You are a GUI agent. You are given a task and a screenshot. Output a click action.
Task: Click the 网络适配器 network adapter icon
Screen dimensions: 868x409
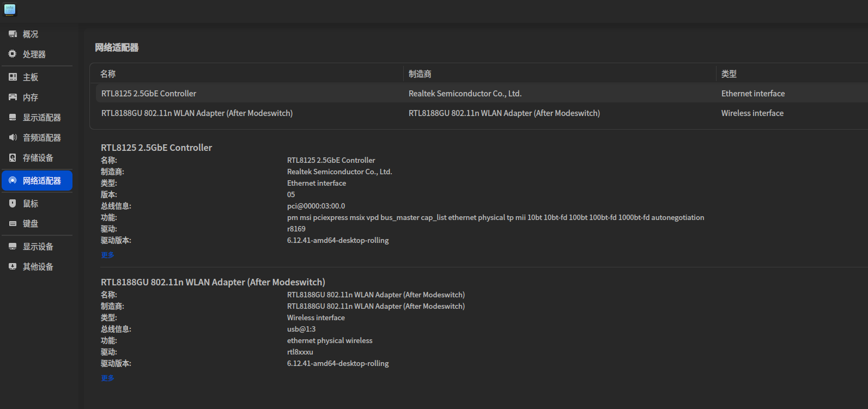[13, 180]
